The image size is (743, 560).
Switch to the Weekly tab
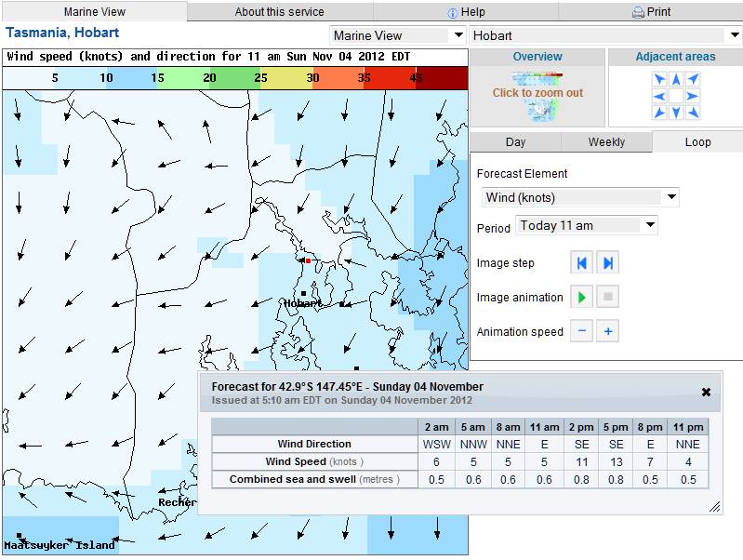[606, 142]
